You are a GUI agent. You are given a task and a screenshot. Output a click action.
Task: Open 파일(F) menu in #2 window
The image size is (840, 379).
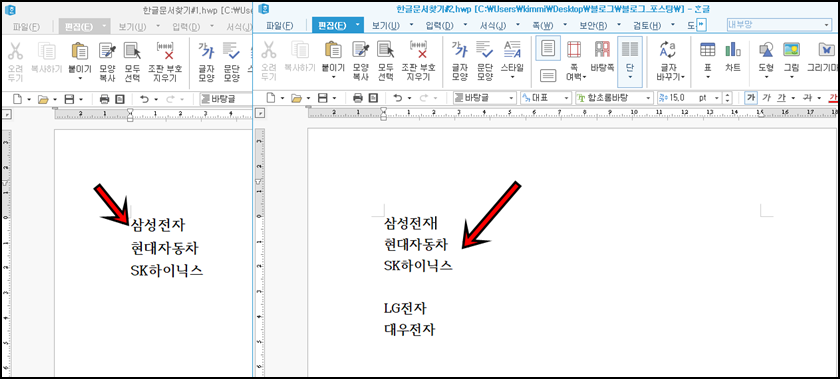pyautogui.click(x=280, y=25)
